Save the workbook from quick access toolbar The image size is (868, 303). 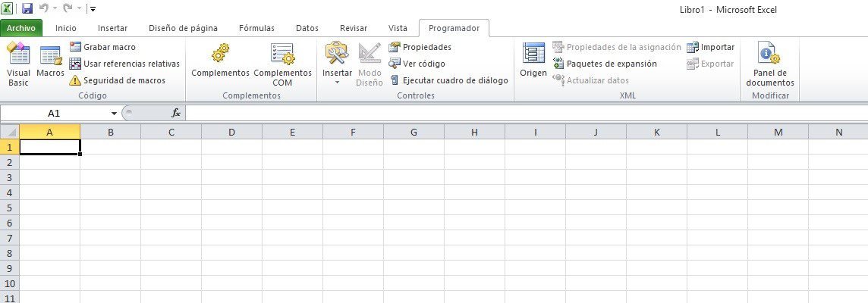click(27, 9)
